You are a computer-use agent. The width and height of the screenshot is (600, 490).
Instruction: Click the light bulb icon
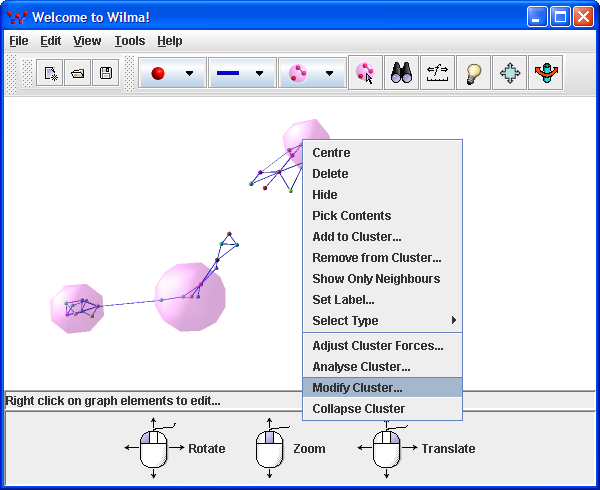click(x=473, y=73)
